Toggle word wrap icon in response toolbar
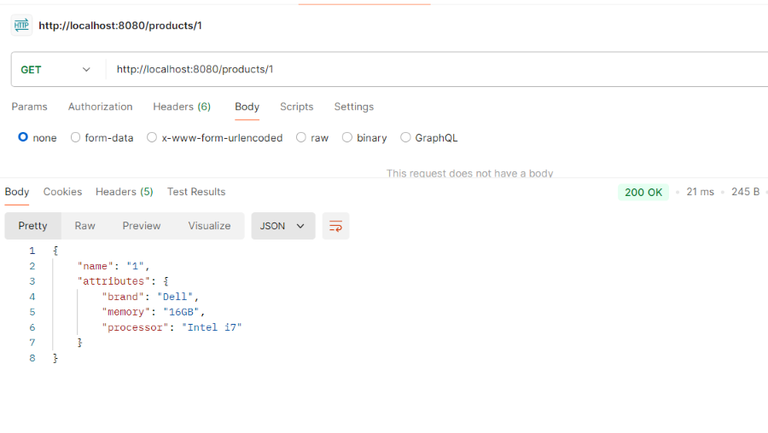The width and height of the screenshot is (768, 433). point(336,226)
